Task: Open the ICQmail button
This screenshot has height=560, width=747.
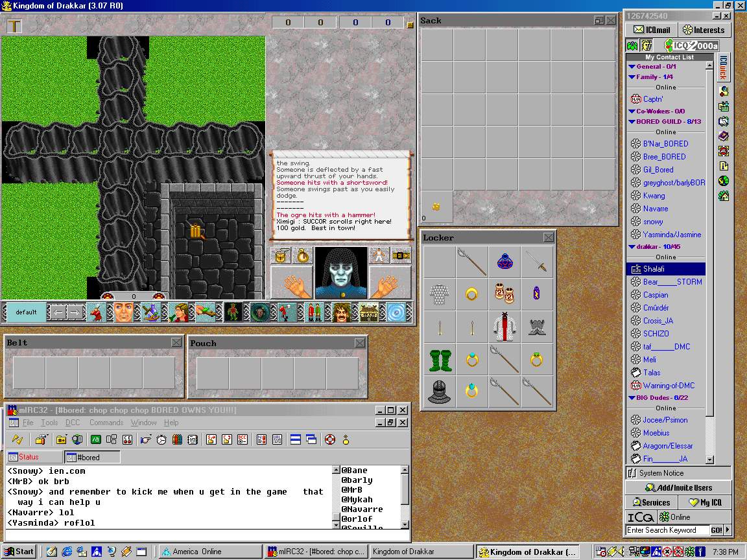Action: click(x=652, y=30)
